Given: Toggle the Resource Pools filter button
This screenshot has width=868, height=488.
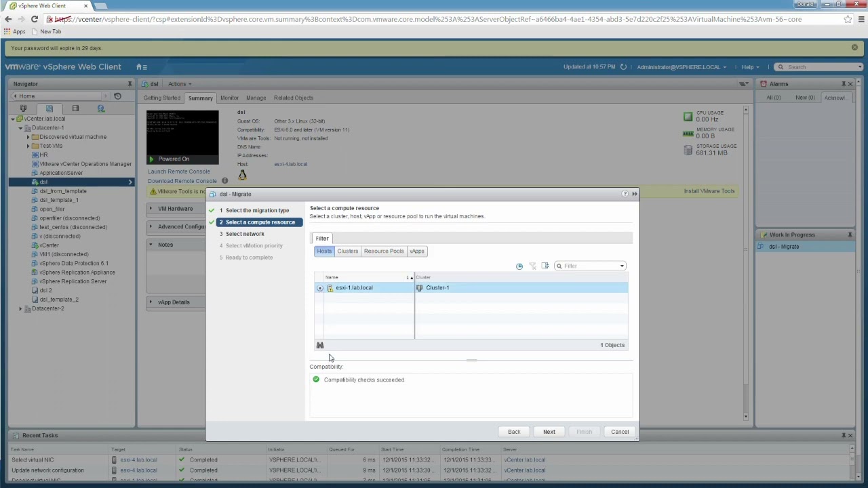Looking at the screenshot, I should coord(384,251).
